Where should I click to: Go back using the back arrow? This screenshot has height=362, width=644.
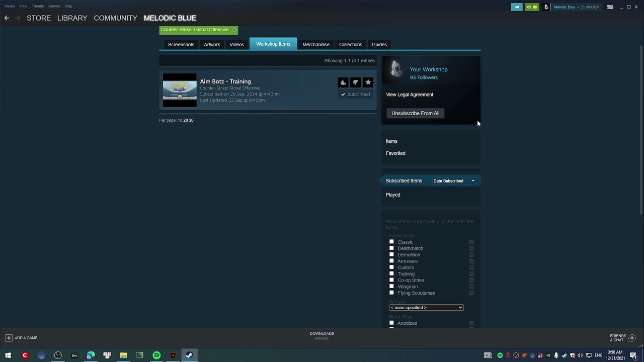(x=7, y=18)
